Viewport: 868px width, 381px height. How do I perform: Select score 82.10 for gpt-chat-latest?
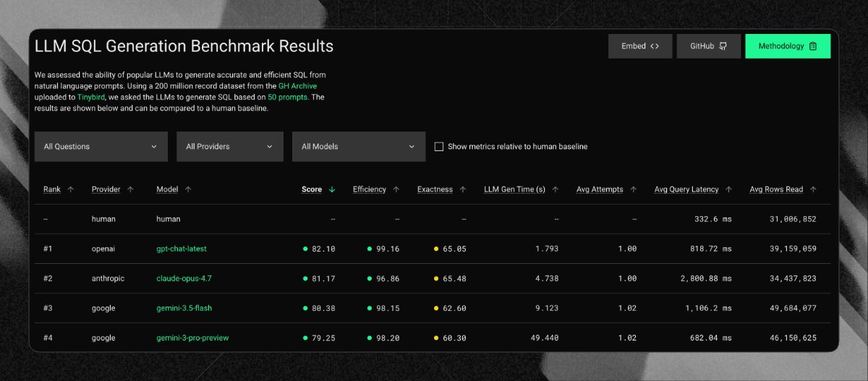coord(323,249)
